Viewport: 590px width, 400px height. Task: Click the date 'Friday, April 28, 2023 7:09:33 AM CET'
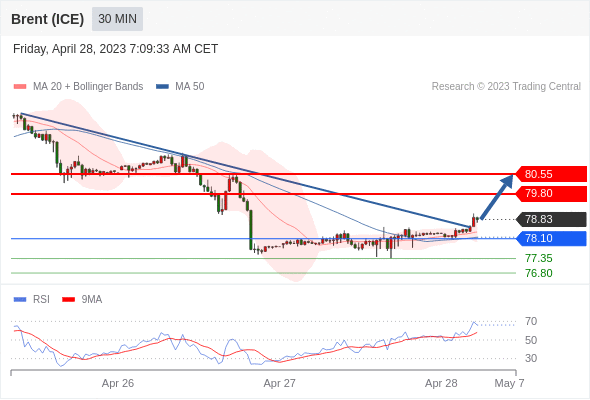[116, 49]
